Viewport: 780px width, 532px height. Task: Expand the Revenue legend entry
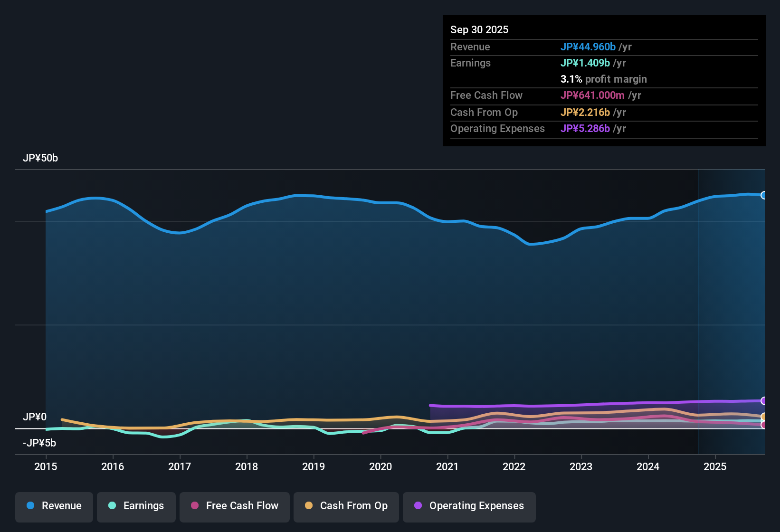click(x=54, y=506)
